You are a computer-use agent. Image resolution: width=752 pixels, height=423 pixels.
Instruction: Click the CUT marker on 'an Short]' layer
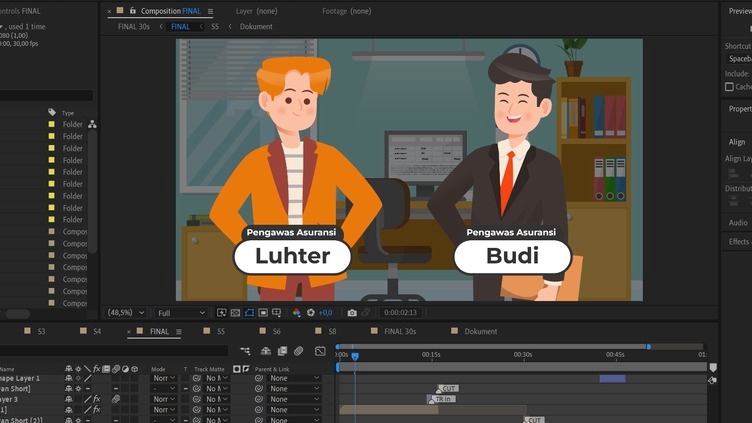click(x=448, y=388)
